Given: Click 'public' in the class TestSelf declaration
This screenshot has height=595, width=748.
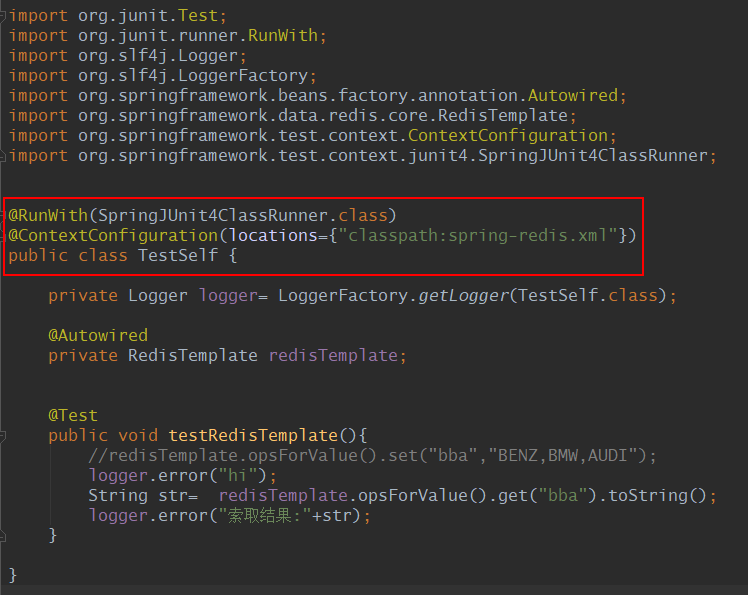Looking at the screenshot, I should click(x=38, y=255).
